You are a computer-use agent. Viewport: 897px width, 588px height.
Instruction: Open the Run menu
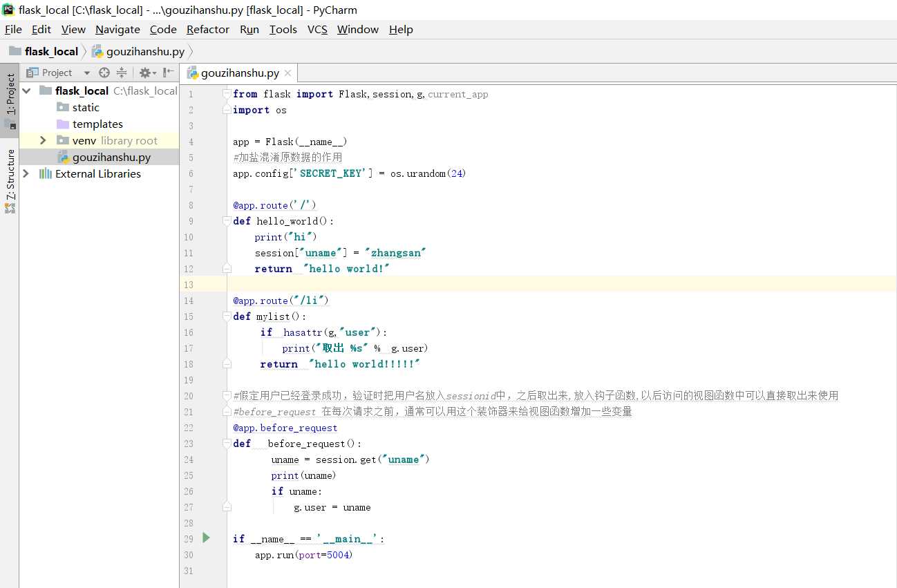coord(249,29)
